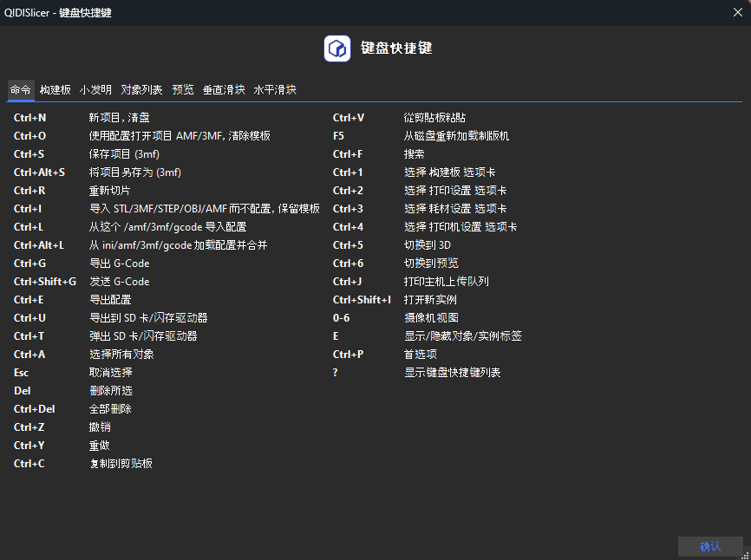Click the Ctrl+N shortcut text
The height and width of the screenshot is (560, 751).
30,118
